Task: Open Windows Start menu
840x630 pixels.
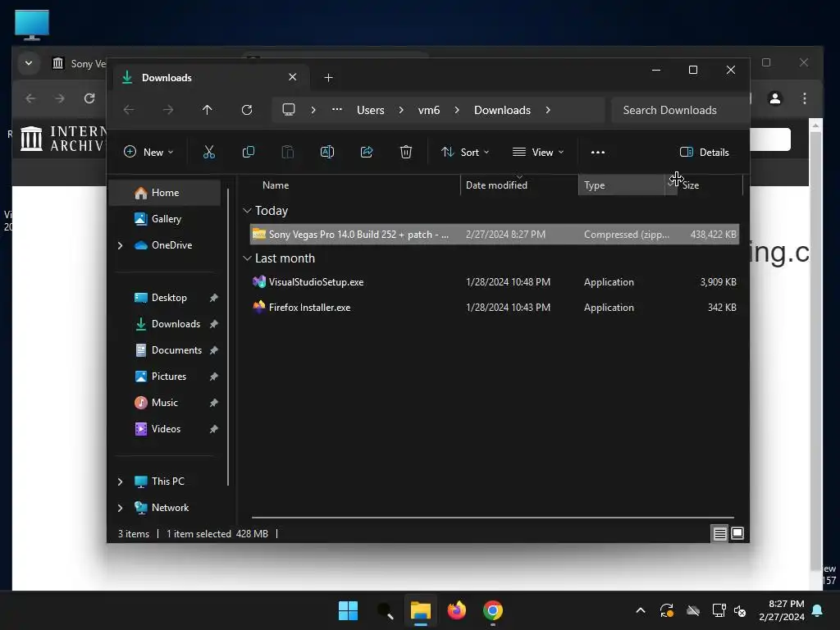Action: click(x=348, y=610)
